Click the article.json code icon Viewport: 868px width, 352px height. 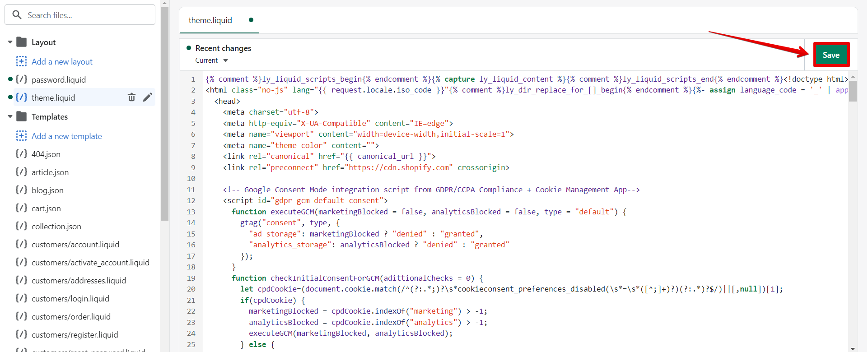tap(21, 172)
